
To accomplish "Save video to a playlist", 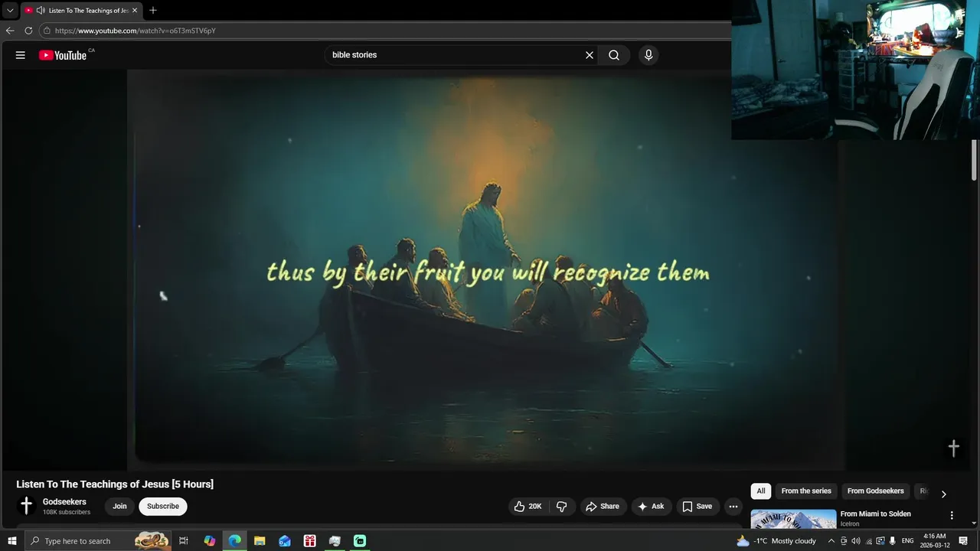I will pos(697,507).
